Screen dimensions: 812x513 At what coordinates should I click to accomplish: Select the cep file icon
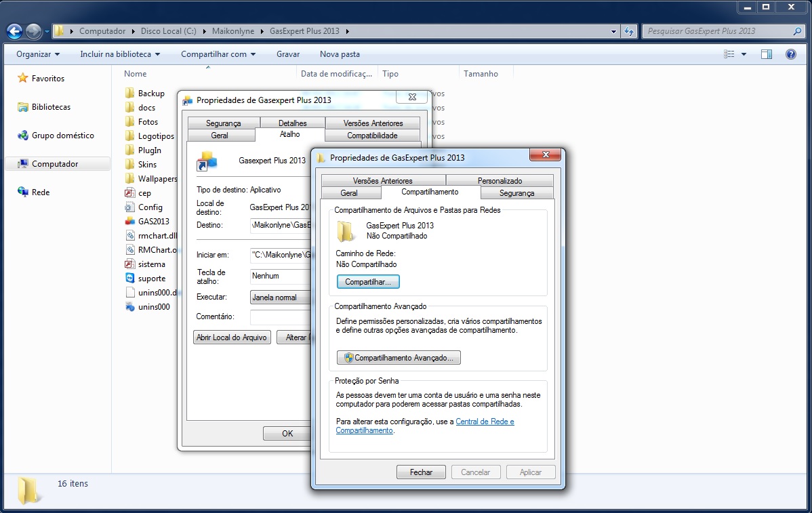pos(129,192)
